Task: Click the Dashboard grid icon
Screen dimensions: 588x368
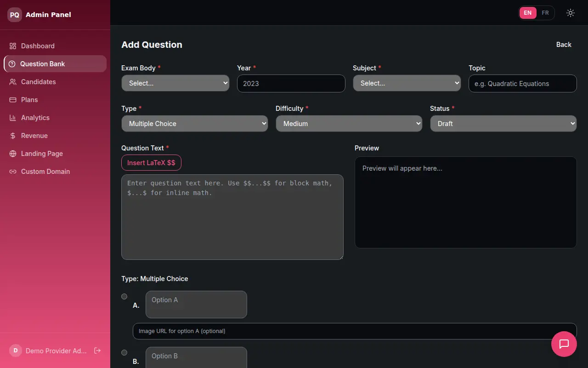Action: 13,46
